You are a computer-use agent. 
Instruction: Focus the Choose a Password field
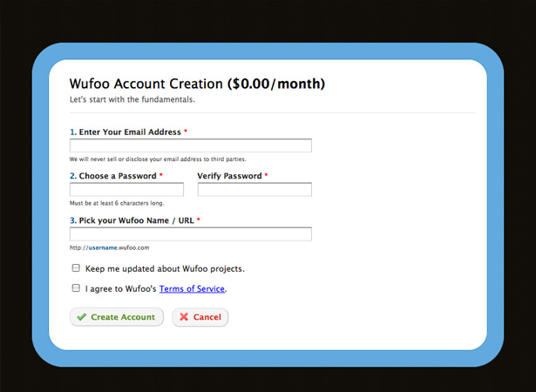pyautogui.click(x=127, y=190)
